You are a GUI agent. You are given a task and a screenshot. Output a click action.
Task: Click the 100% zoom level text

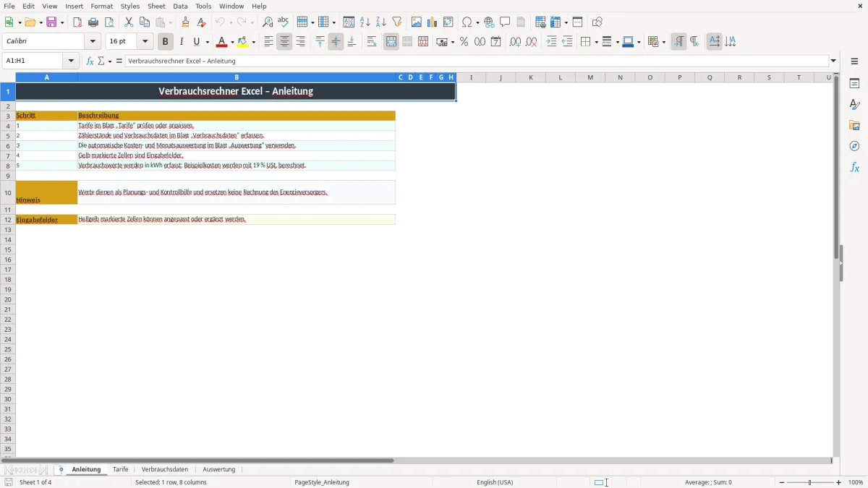click(856, 482)
